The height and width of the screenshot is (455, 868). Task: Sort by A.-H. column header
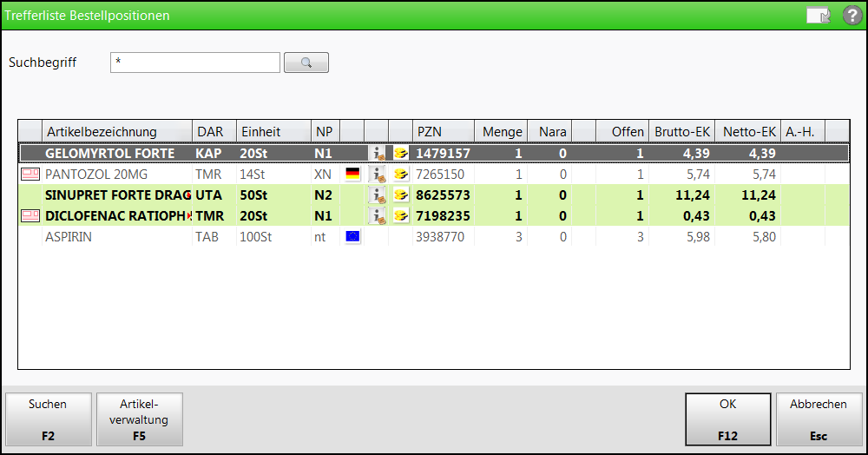[803, 132]
